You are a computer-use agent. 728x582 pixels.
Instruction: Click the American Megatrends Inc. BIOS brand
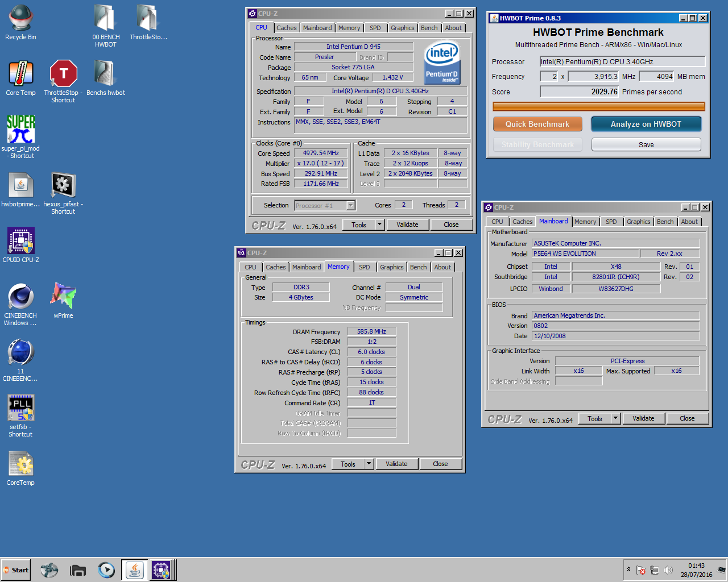(x=615, y=315)
